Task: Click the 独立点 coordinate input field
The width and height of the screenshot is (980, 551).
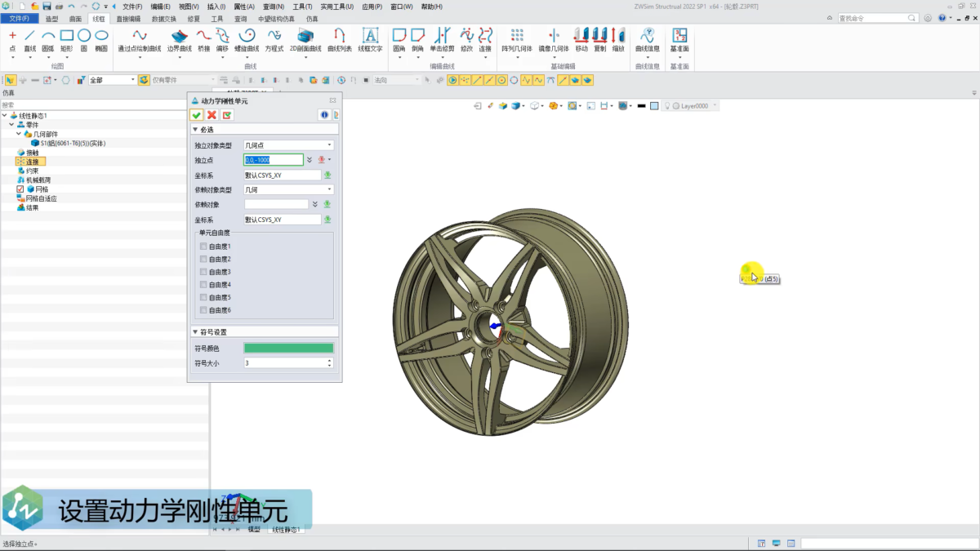Action: click(273, 160)
